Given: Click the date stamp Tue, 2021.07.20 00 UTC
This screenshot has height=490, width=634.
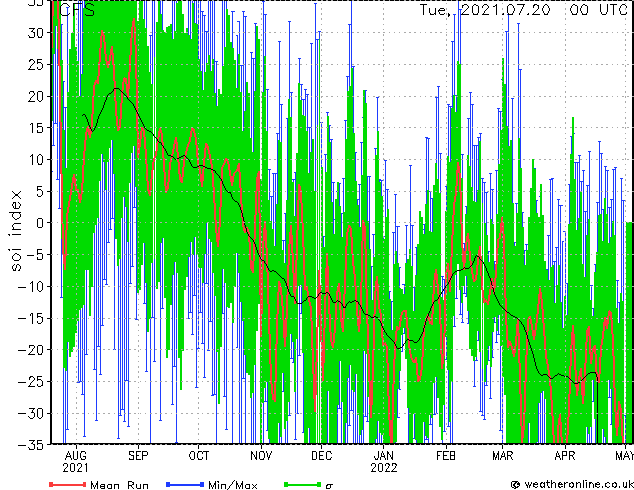Looking at the screenshot, I should click(524, 10).
